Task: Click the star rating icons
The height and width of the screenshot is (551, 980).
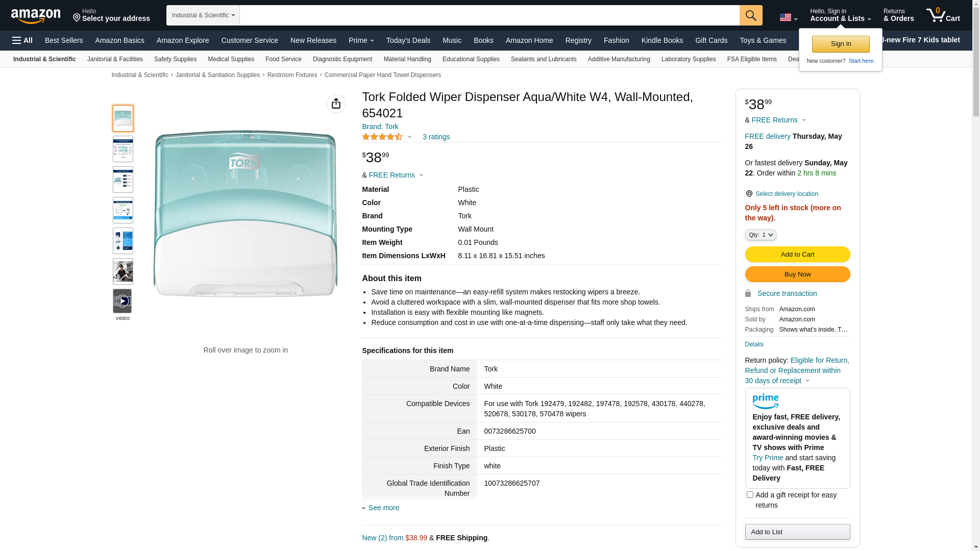Action: (x=382, y=137)
